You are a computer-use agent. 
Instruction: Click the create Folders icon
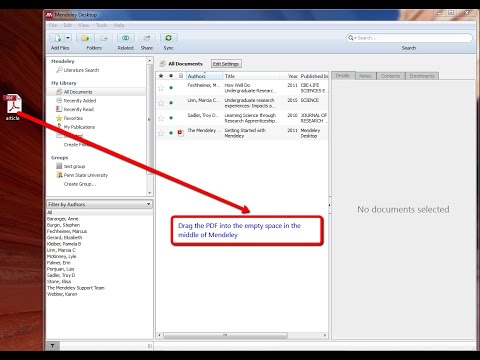point(85,38)
